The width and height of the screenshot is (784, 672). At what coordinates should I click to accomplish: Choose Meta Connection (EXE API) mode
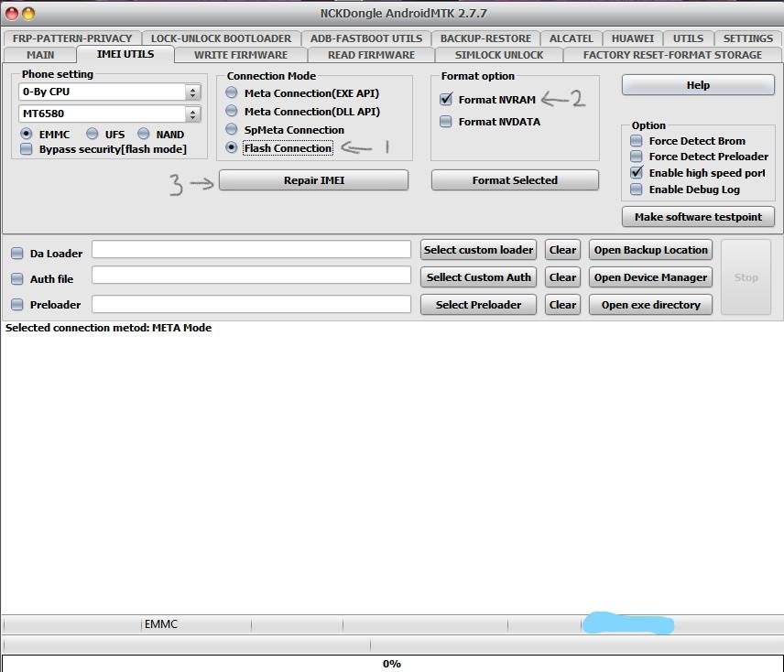tap(231, 93)
